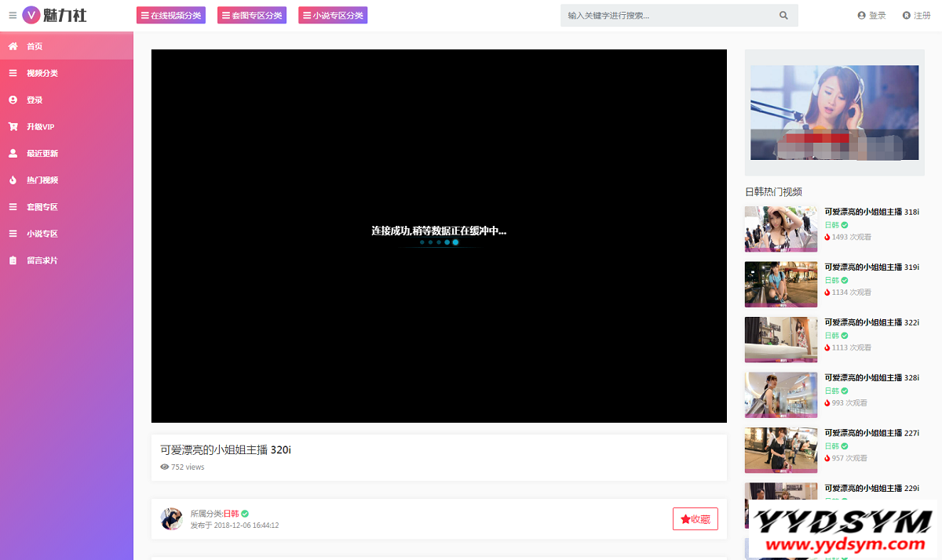Click the shopping cart 升级VIP icon
942x560 pixels.
[13, 126]
